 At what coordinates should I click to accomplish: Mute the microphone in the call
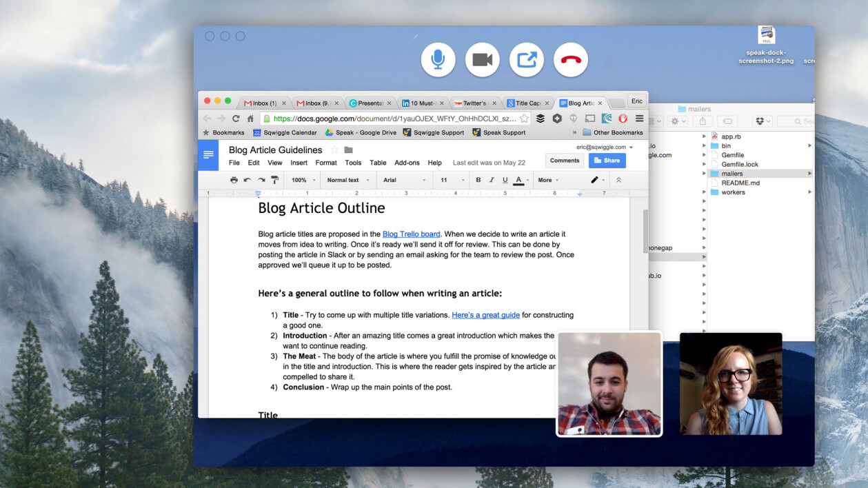click(438, 60)
